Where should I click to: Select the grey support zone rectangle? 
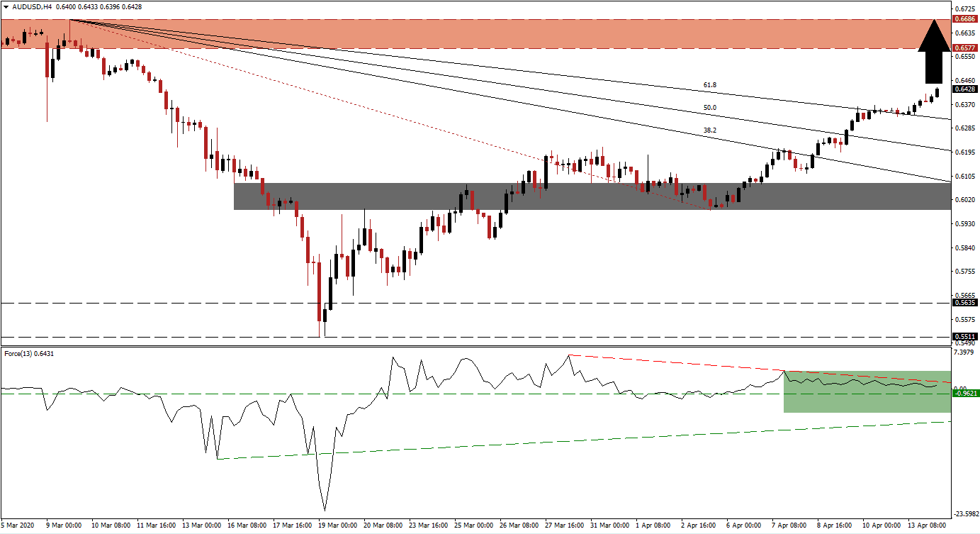[x=592, y=196]
